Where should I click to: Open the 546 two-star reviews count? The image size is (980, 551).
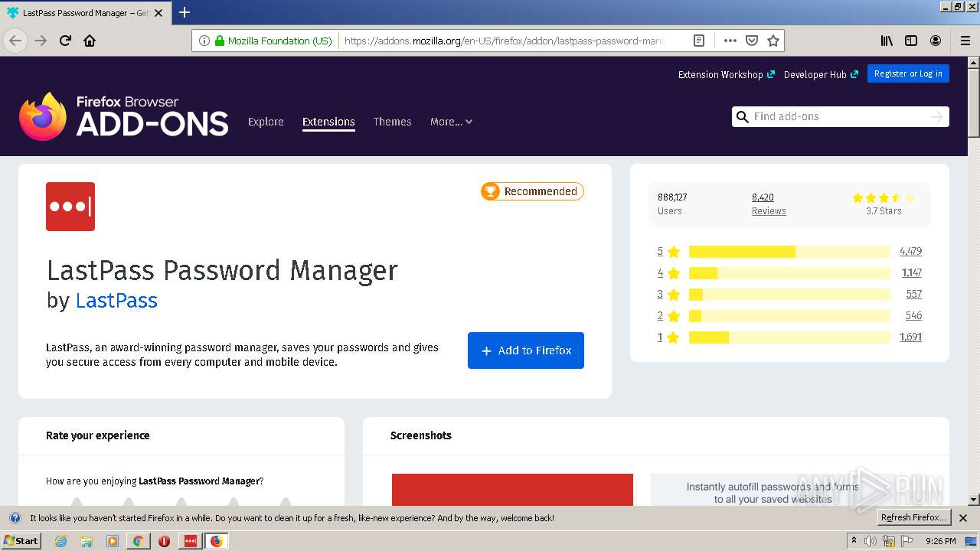(x=913, y=315)
